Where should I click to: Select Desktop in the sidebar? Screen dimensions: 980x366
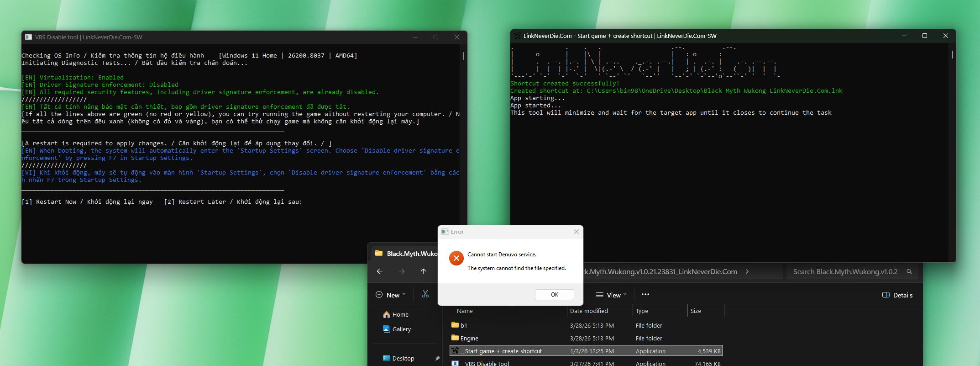point(403,359)
